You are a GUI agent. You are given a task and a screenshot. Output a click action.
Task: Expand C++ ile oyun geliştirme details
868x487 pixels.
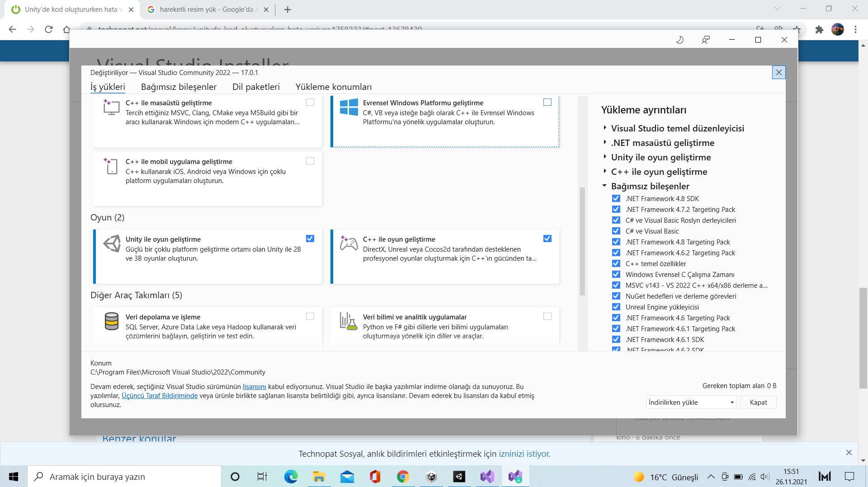click(604, 171)
